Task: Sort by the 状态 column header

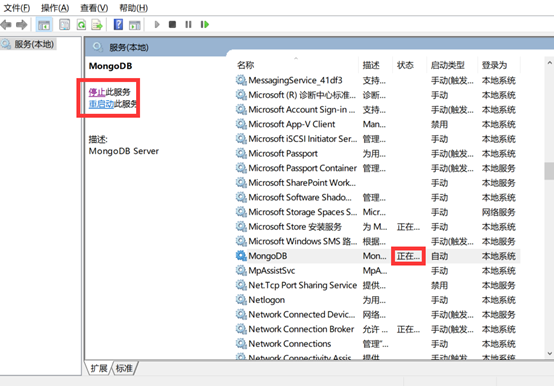Action: (405, 65)
